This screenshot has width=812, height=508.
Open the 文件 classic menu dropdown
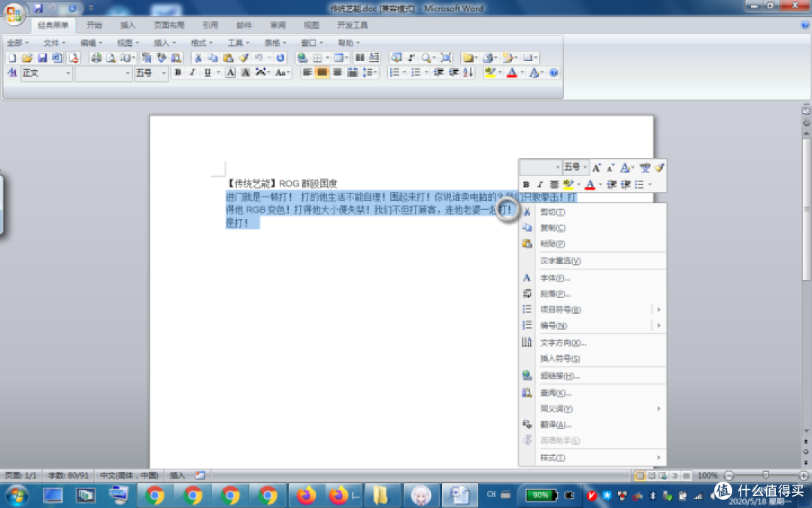point(54,42)
